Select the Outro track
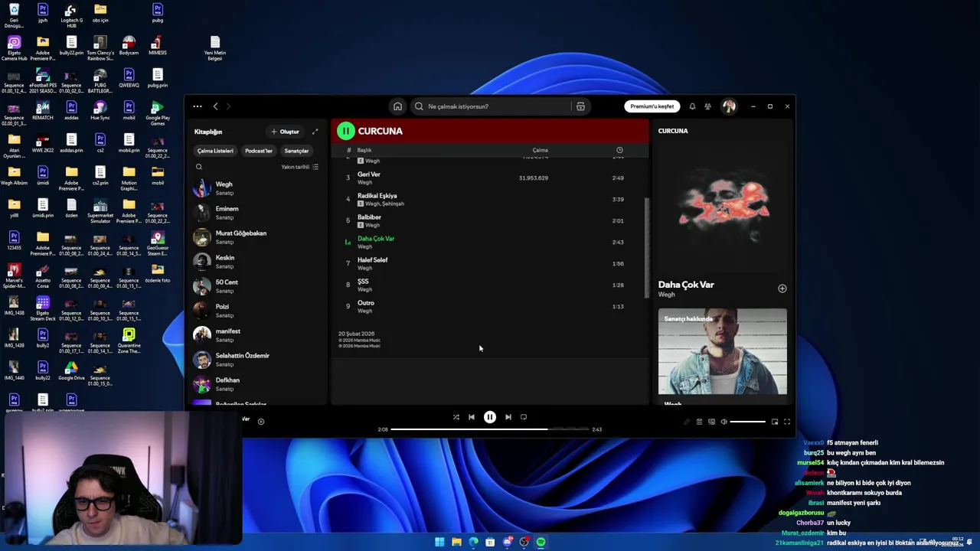980x551 pixels. 488,306
